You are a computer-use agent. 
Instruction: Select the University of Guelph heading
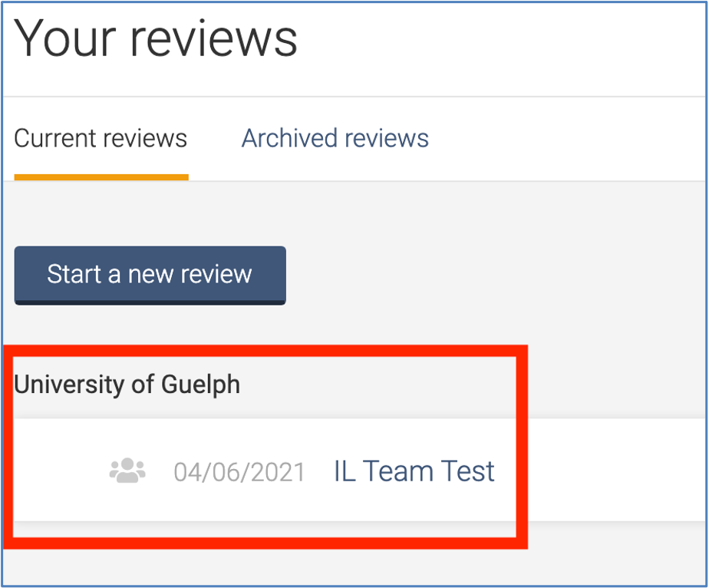click(x=127, y=384)
